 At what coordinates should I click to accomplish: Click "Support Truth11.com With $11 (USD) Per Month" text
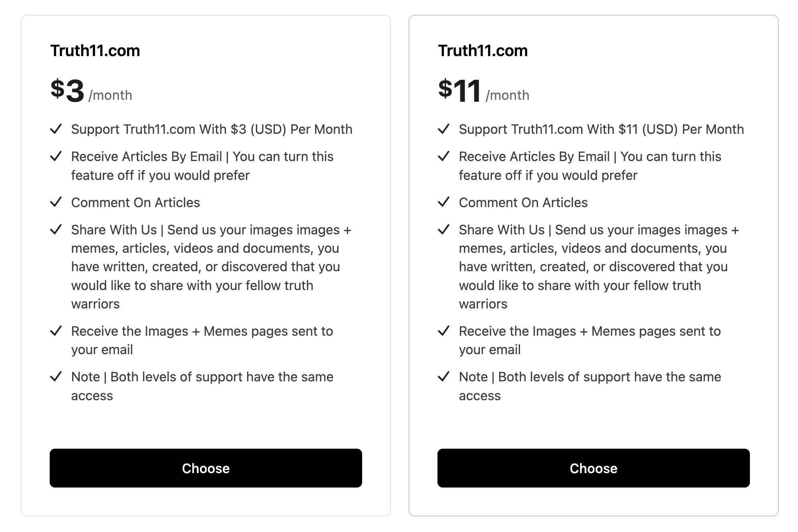point(601,129)
